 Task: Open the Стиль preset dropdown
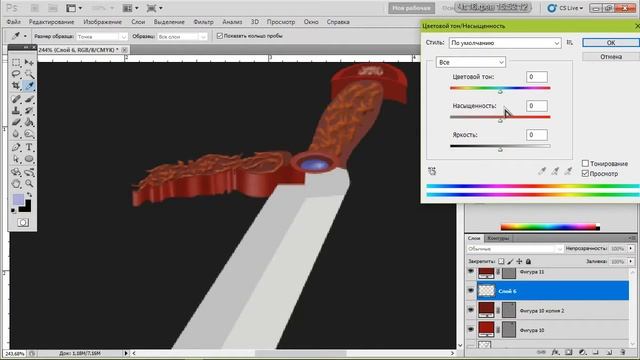point(505,43)
